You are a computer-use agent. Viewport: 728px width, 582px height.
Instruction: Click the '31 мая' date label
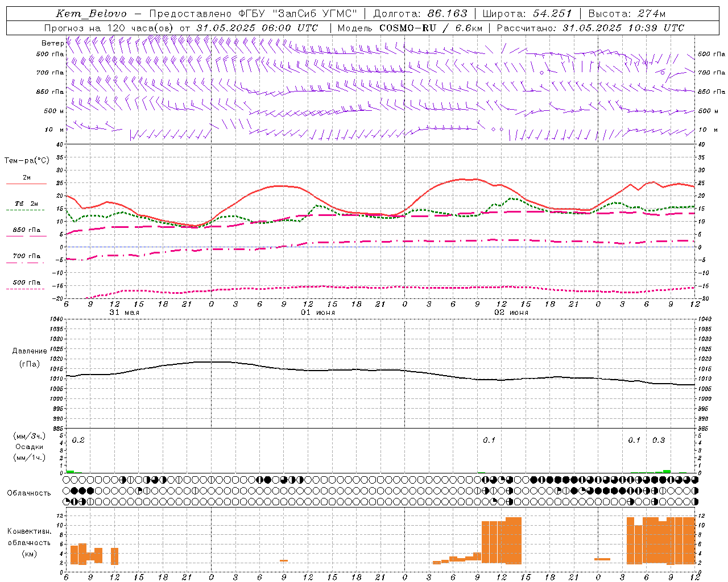click(x=124, y=313)
